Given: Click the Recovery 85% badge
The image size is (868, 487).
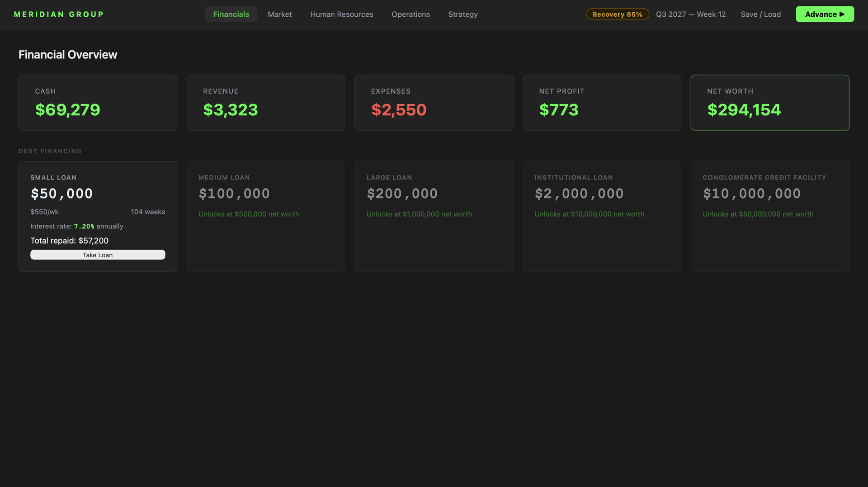Looking at the screenshot, I should tap(617, 14).
